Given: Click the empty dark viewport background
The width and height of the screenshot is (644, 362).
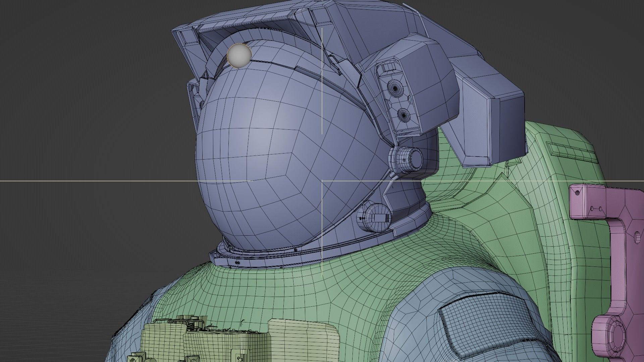Looking at the screenshot, I should pos(84,101).
